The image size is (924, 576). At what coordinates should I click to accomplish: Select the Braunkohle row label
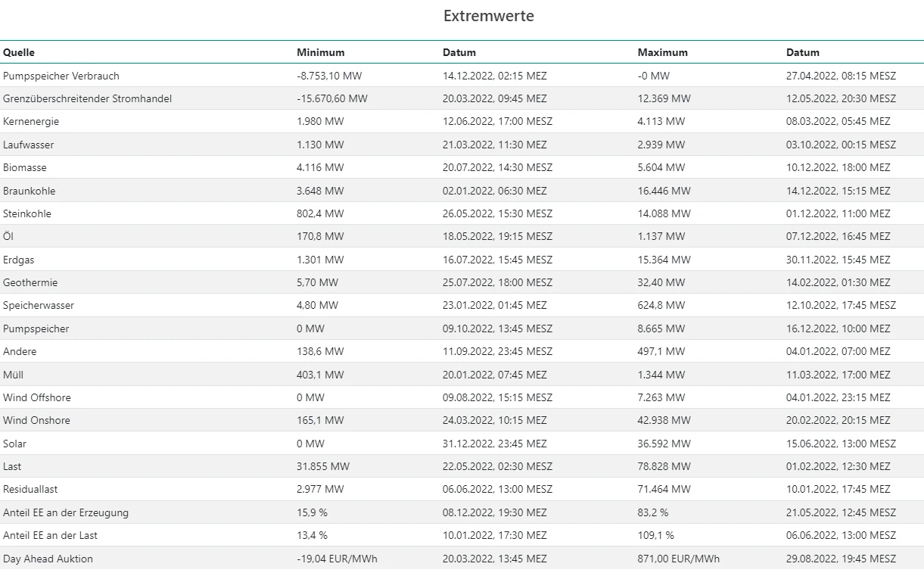pyautogui.click(x=30, y=191)
